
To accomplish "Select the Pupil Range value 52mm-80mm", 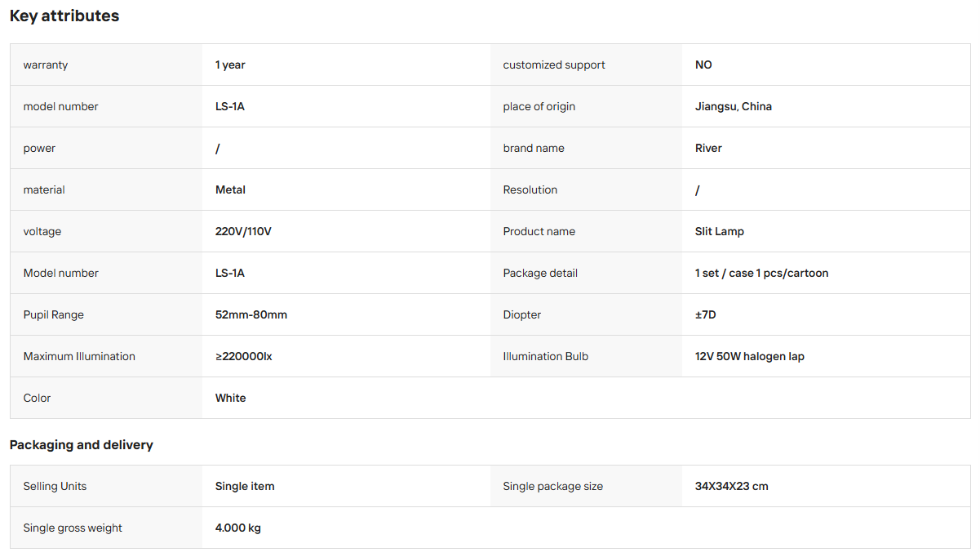I will click(x=251, y=314).
